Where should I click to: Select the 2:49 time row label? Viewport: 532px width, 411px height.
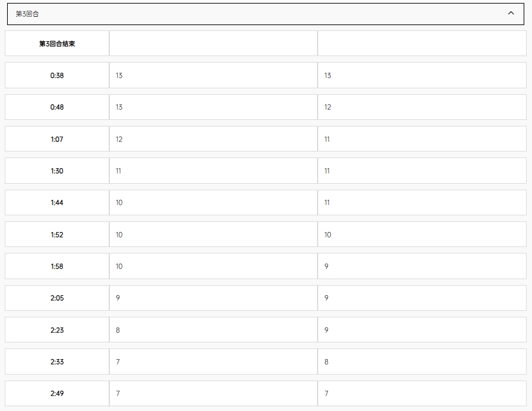[57, 393]
